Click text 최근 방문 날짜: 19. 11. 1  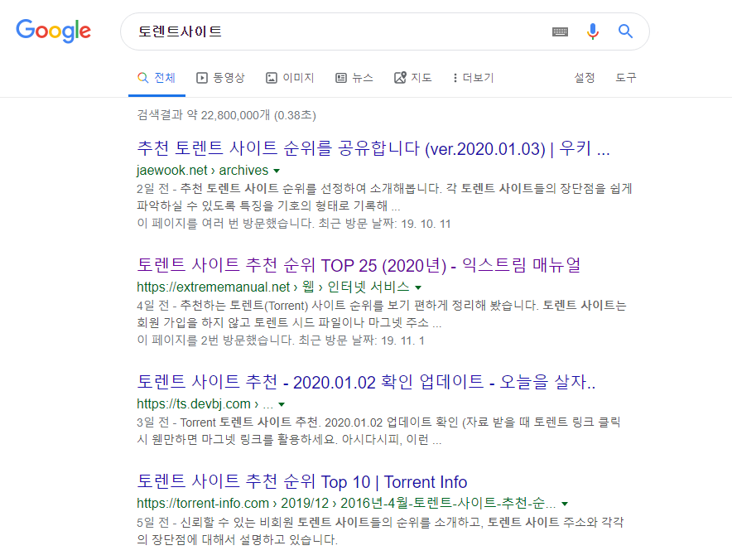(x=361, y=340)
